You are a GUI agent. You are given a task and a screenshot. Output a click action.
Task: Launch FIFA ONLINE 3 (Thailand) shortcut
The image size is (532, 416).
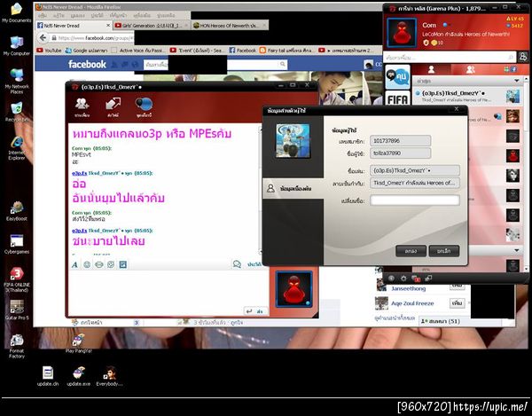tap(16, 279)
